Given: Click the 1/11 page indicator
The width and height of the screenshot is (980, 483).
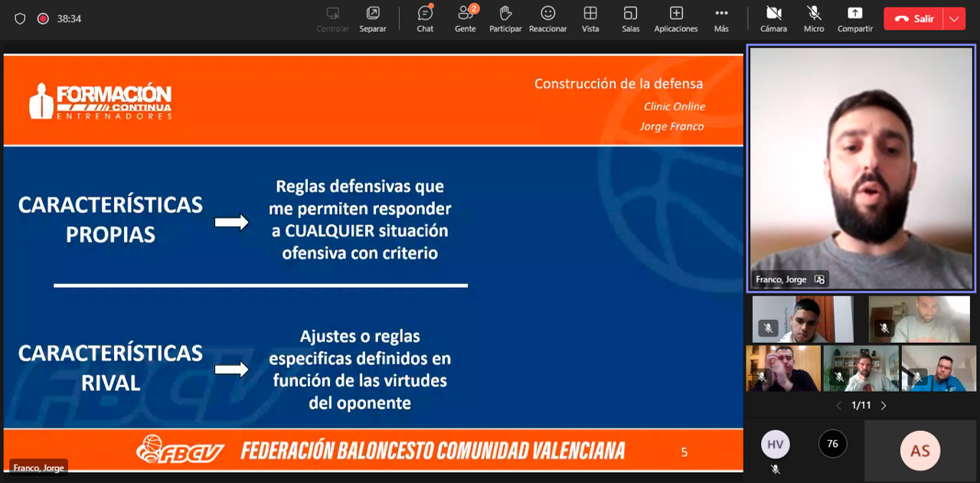Looking at the screenshot, I should (861, 406).
